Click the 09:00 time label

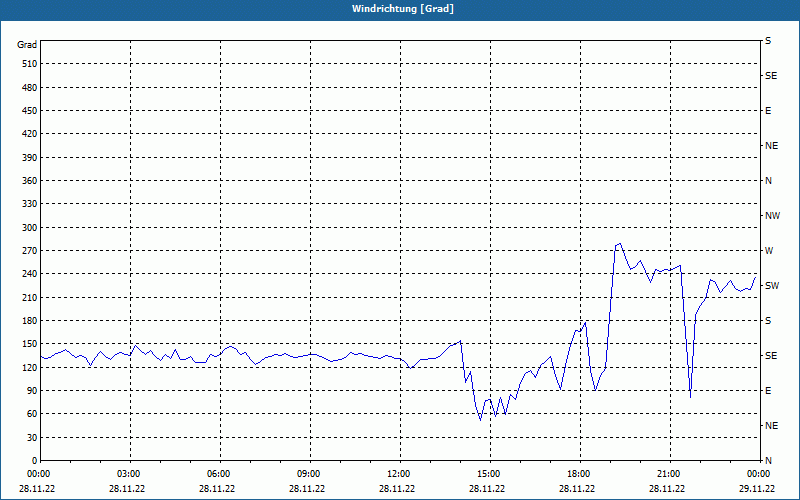(x=311, y=474)
